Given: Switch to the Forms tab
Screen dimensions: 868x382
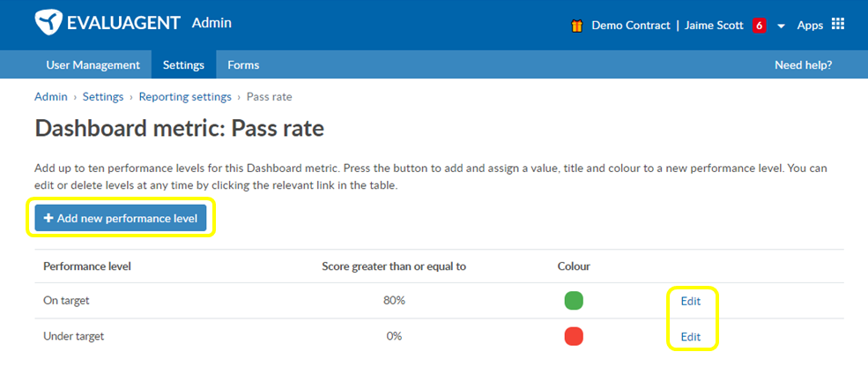Looking at the screenshot, I should coord(243,65).
